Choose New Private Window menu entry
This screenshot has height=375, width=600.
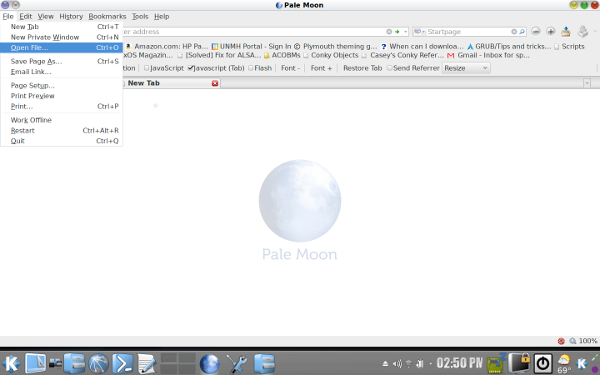click(x=61, y=37)
